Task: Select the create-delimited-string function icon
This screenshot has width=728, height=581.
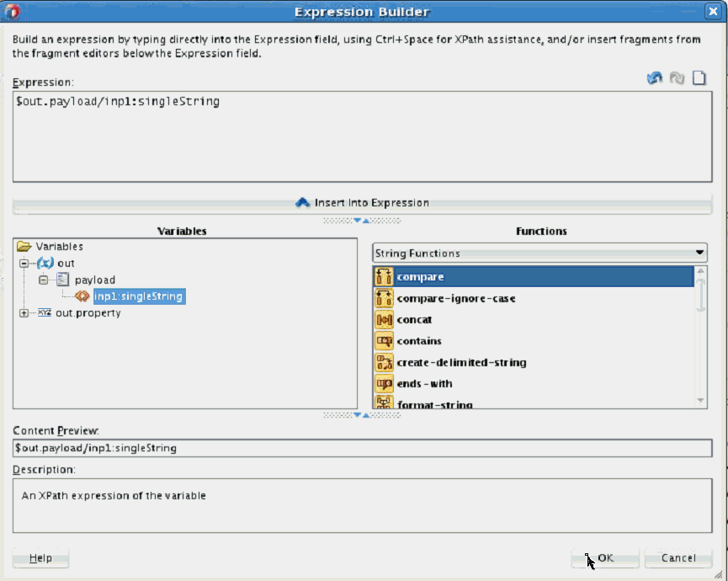Action: pyautogui.click(x=384, y=363)
